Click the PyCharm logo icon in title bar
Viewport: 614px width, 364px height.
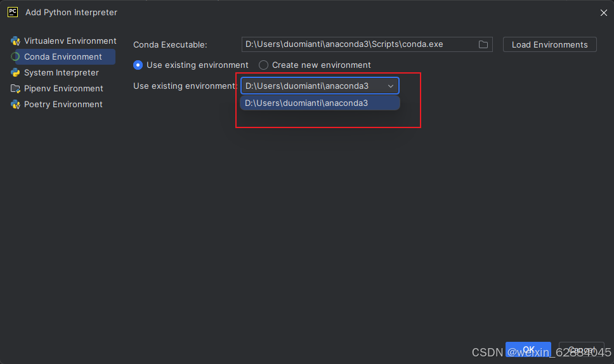(x=13, y=12)
